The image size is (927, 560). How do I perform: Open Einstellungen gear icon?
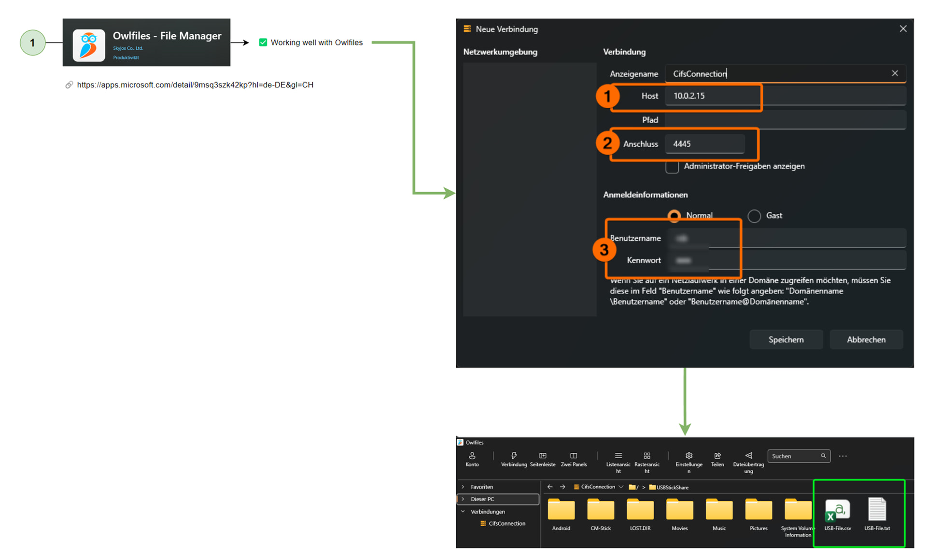(689, 456)
